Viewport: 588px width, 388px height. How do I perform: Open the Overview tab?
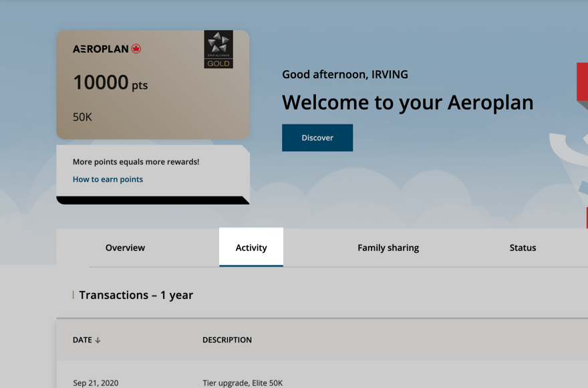125,248
